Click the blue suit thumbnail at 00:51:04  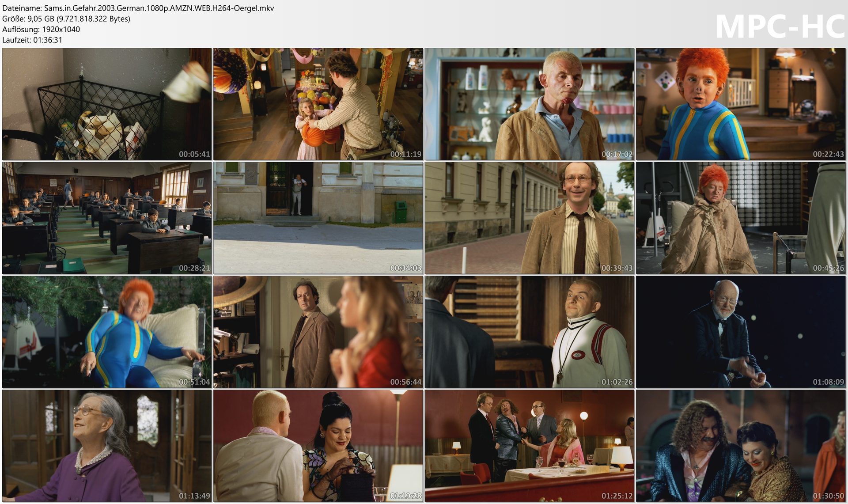[107, 332]
